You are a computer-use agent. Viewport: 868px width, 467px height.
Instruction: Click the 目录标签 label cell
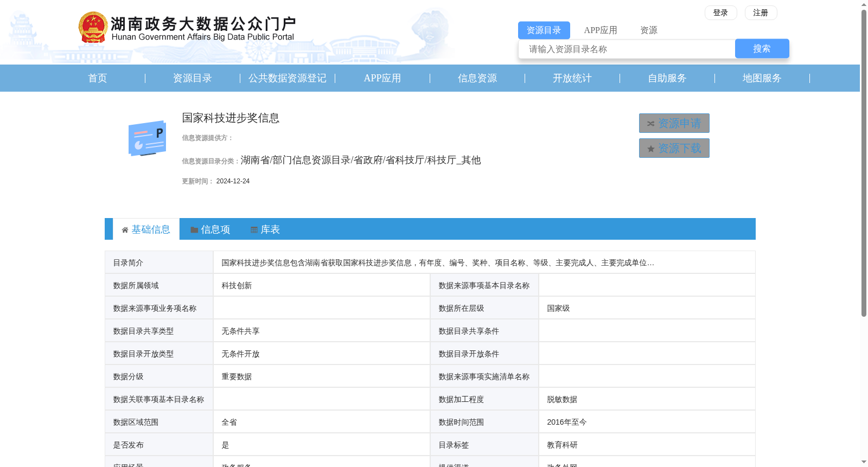pos(484,445)
